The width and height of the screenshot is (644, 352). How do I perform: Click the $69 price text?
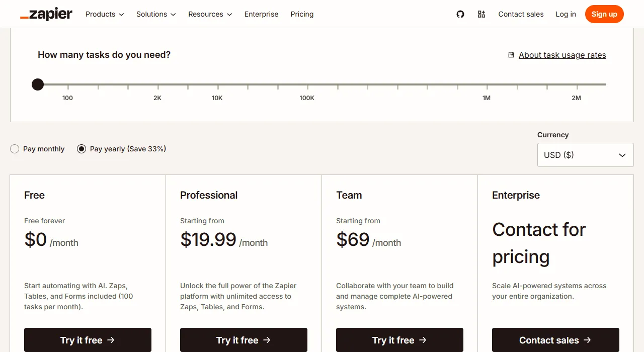(x=353, y=239)
